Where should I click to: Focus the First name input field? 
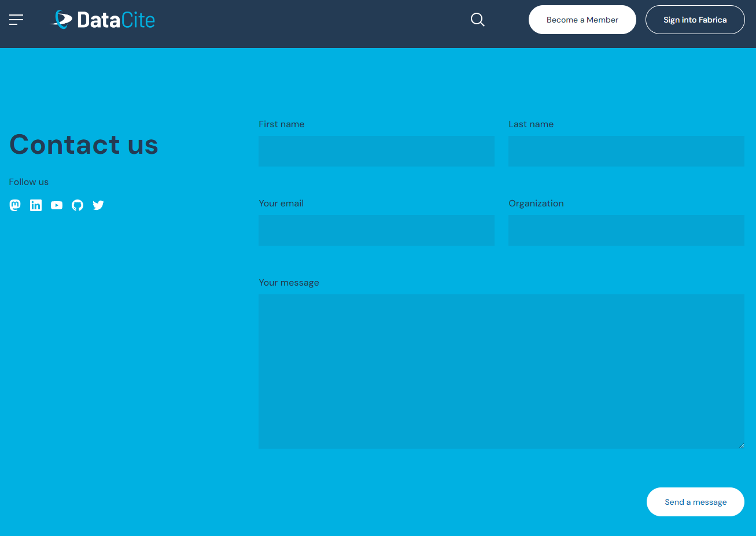coord(376,151)
